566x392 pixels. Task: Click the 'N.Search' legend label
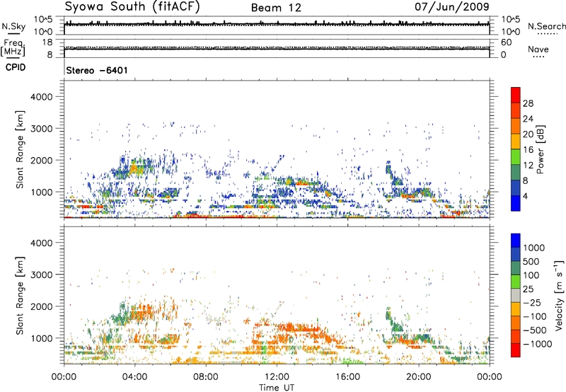pos(547,26)
